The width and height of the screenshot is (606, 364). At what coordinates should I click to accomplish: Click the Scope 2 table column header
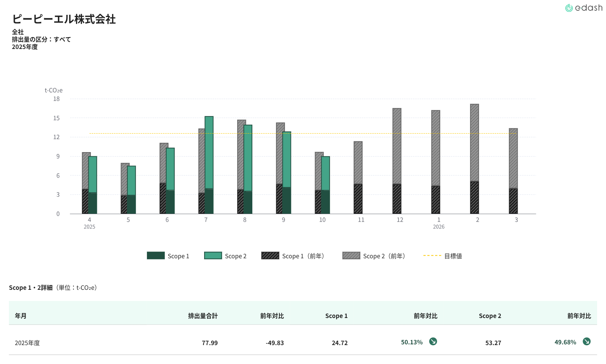pyautogui.click(x=490, y=316)
